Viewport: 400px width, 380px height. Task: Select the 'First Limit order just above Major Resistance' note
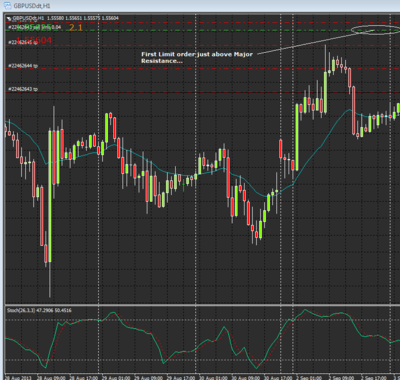click(197, 57)
